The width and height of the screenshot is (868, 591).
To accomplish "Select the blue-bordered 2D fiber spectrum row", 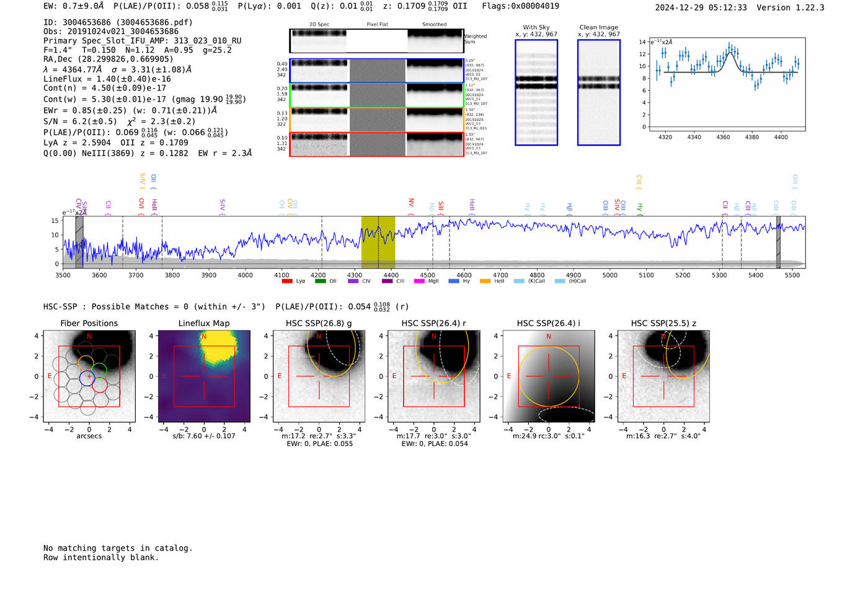I will click(x=377, y=71).
